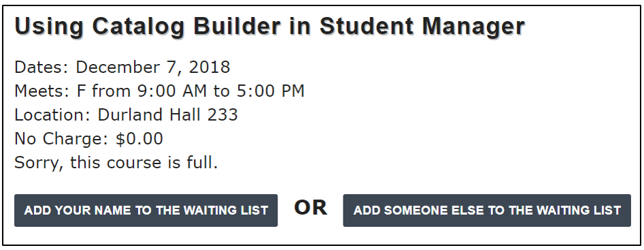Click the "No Charge:" label

tap(61, 138)
